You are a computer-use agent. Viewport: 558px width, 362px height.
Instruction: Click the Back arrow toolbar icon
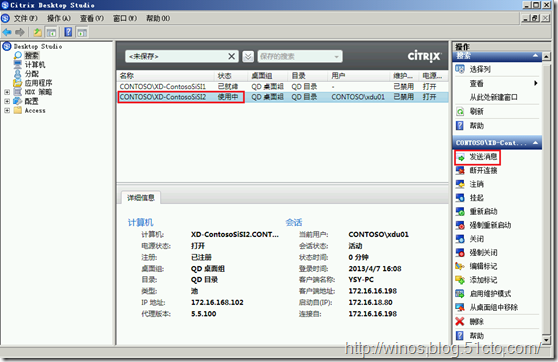click(7, 32)
